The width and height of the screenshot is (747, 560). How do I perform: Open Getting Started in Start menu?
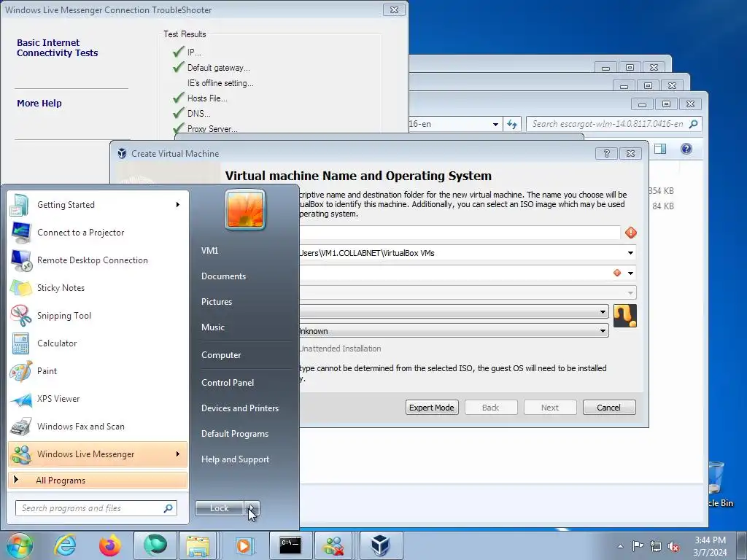pos(98,205)
